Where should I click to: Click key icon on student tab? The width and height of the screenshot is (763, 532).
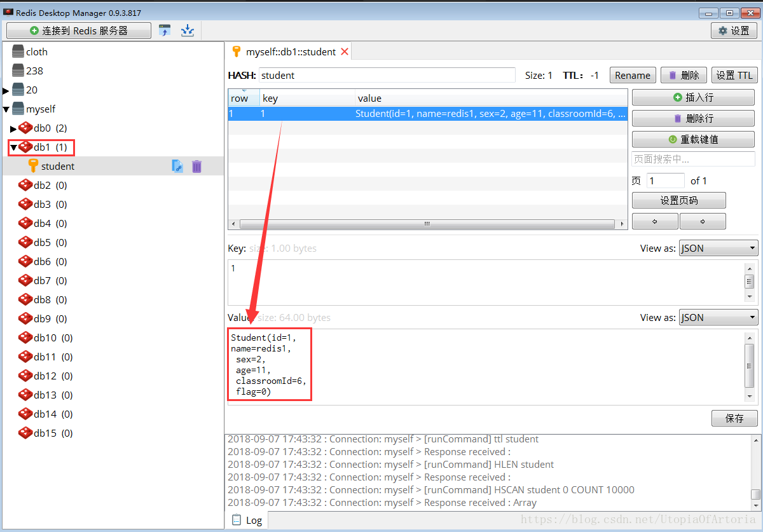[236, 51]
